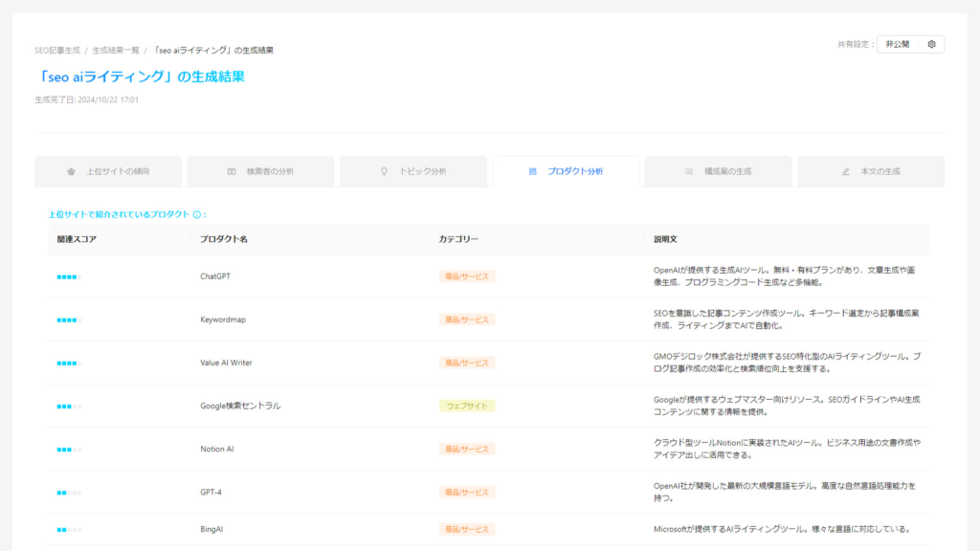980x551 pixels.
Task: Click grid icon on プロダクト分析 tab
Action: 532,171
